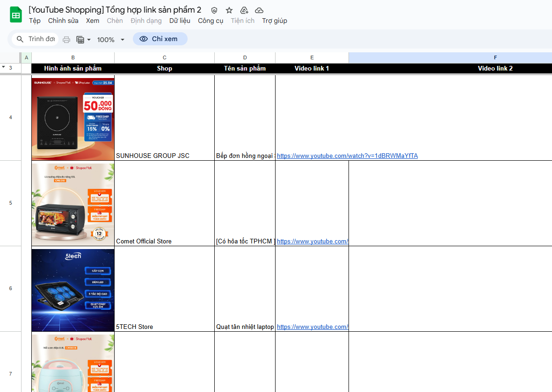Open the filter views table icon
Screen dimensions: 552x392
(x=80, y=40)
